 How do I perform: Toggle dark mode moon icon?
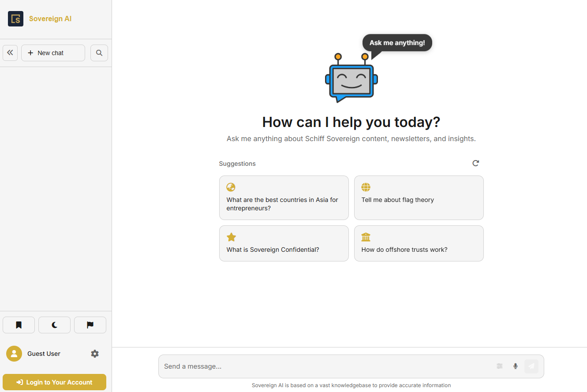click(x=54, y=325)
